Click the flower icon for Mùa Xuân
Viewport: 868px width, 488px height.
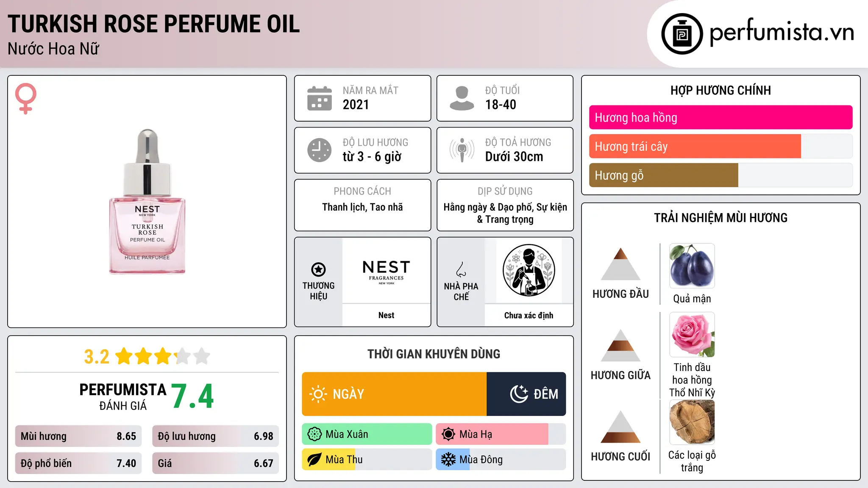pos(314,434)
